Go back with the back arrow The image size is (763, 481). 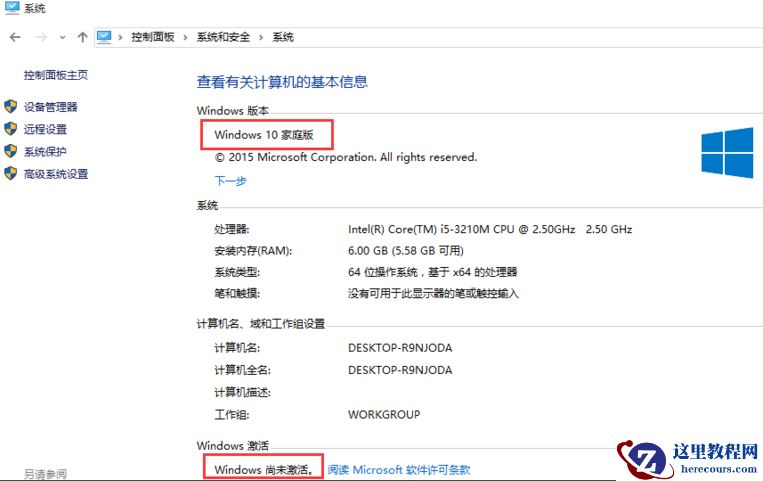point(15,37)
